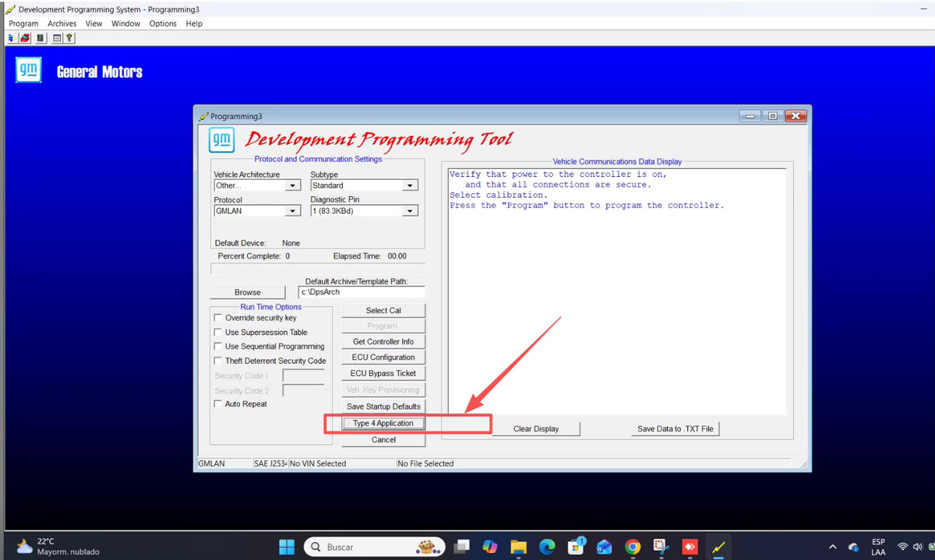Click the "Default Device: None" text

(x=257, y=243)
